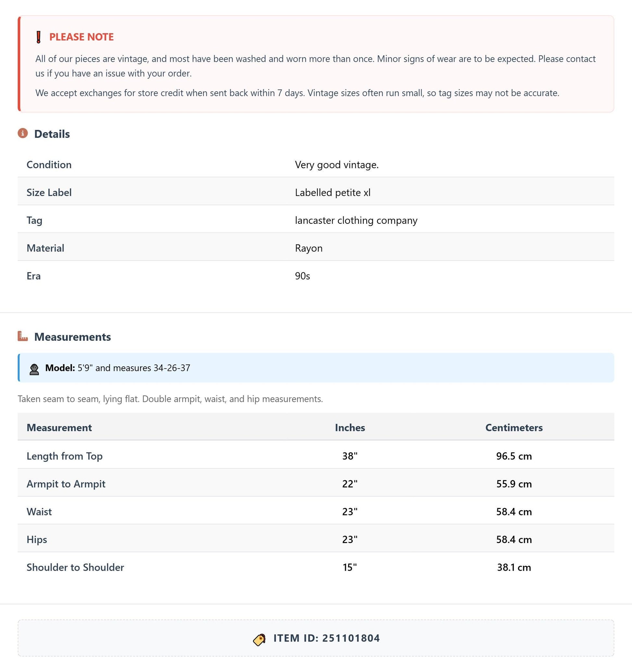Click the 90s era value
Image resolution: width=632 pixels, height=672 pixels.
tap(302, 276)
